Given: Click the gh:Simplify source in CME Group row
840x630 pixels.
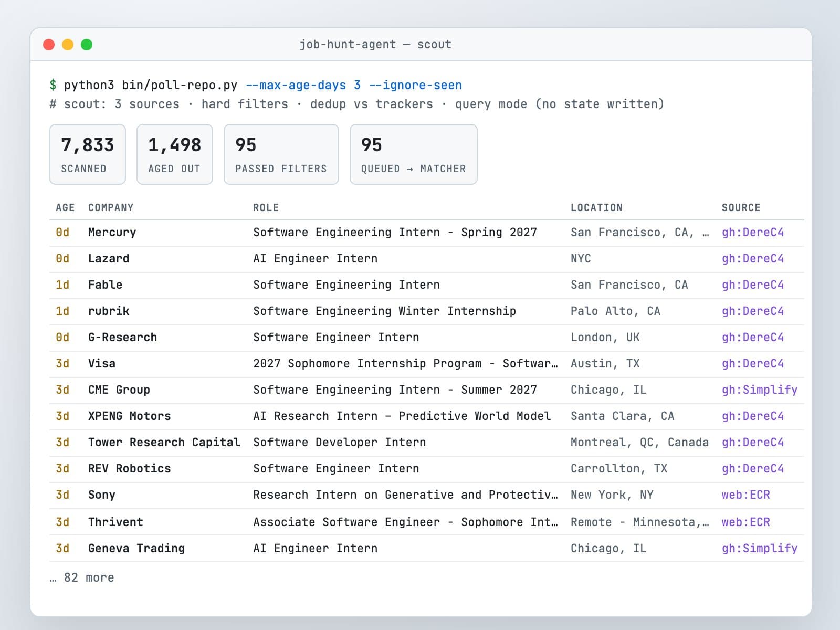Looking at the screenshot, I should (760, 390).
